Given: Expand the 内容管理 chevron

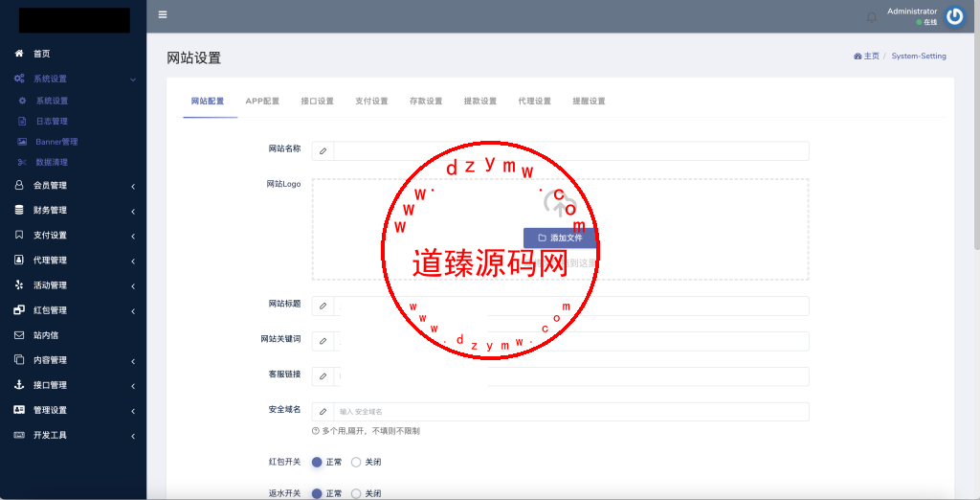Looking at the screenshot, I should pos(133,361).
